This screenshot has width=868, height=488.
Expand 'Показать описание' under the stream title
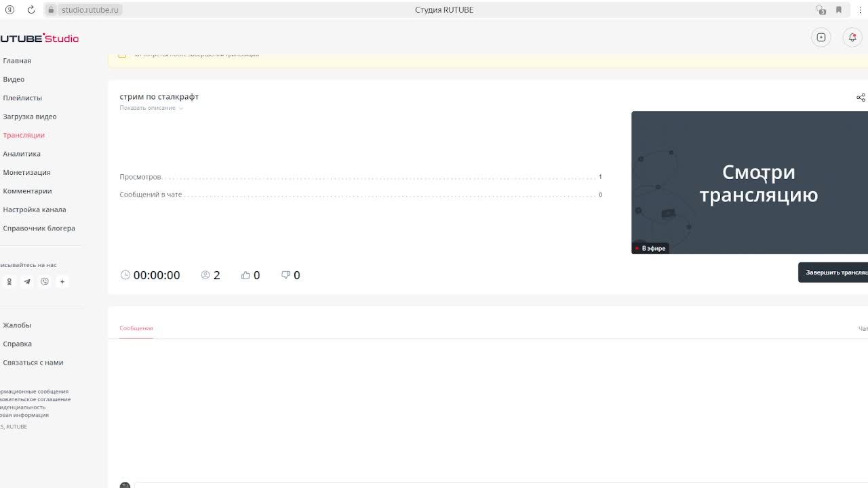pos(151,108)
